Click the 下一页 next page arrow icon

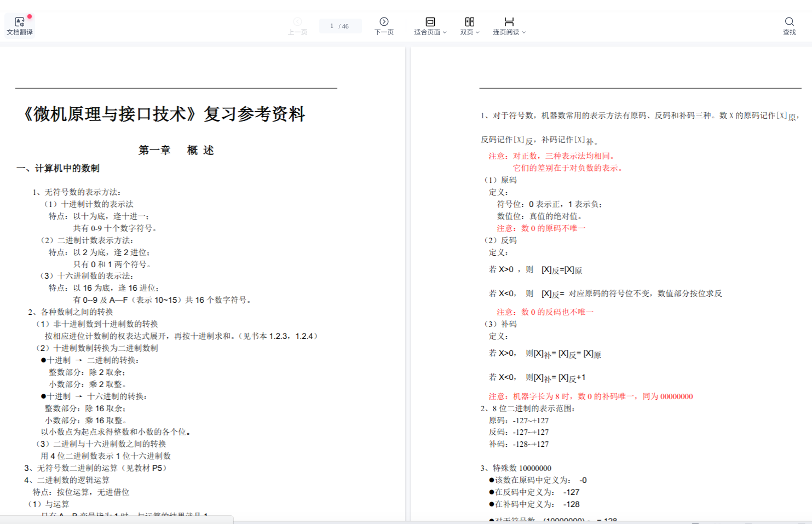coord(384,21)
